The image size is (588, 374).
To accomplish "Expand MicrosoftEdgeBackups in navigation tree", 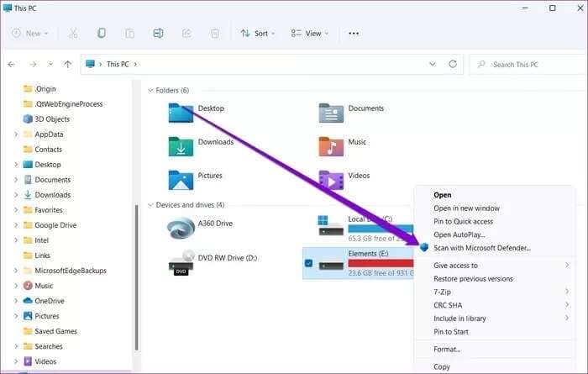I will pos(16,271).
